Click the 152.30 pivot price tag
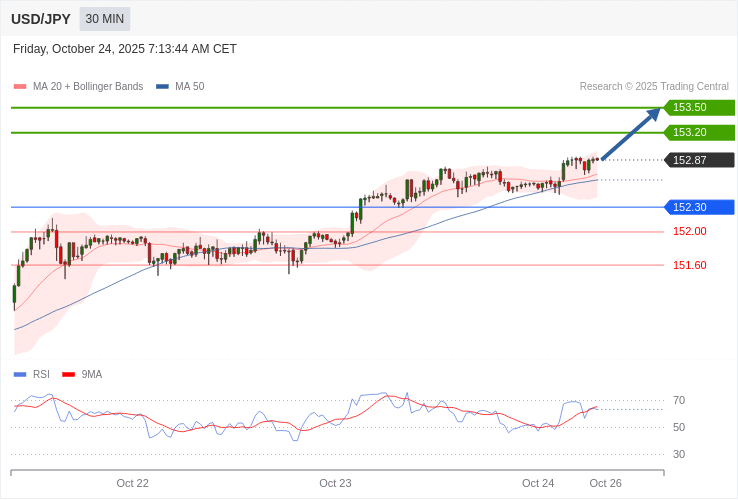This screenshot has height=500, width=738. point(699,207)
